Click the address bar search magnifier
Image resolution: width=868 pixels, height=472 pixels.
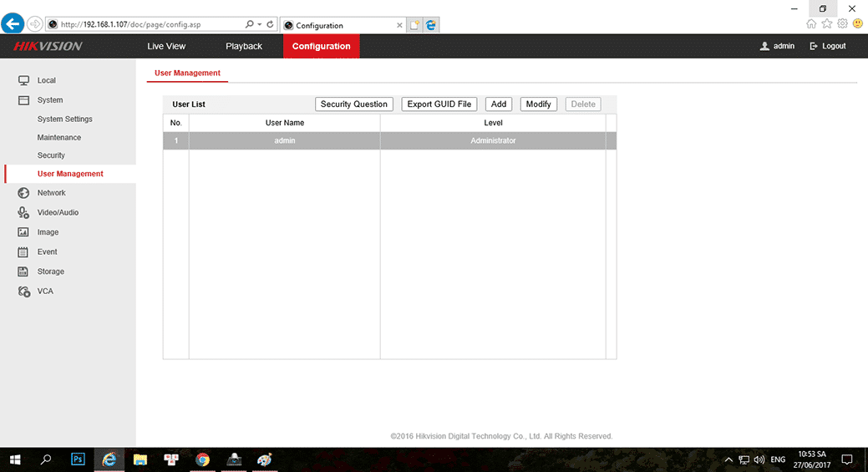(x=249, y=24)
